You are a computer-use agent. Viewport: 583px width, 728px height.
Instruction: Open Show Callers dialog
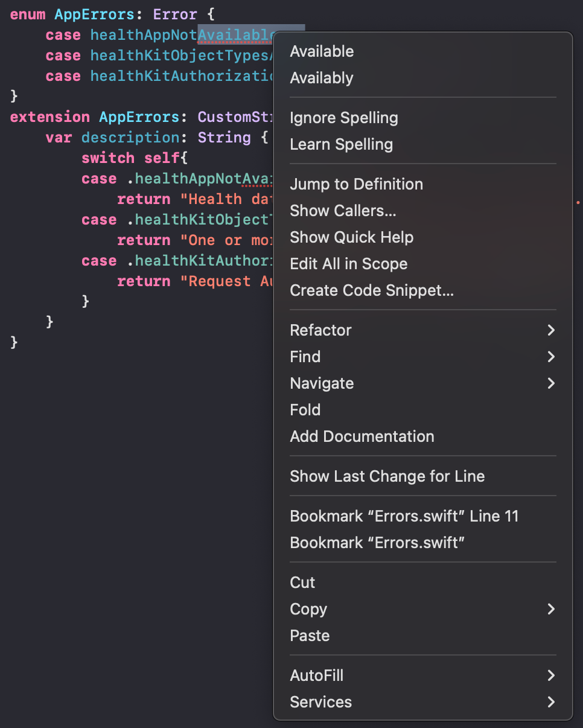342,210
